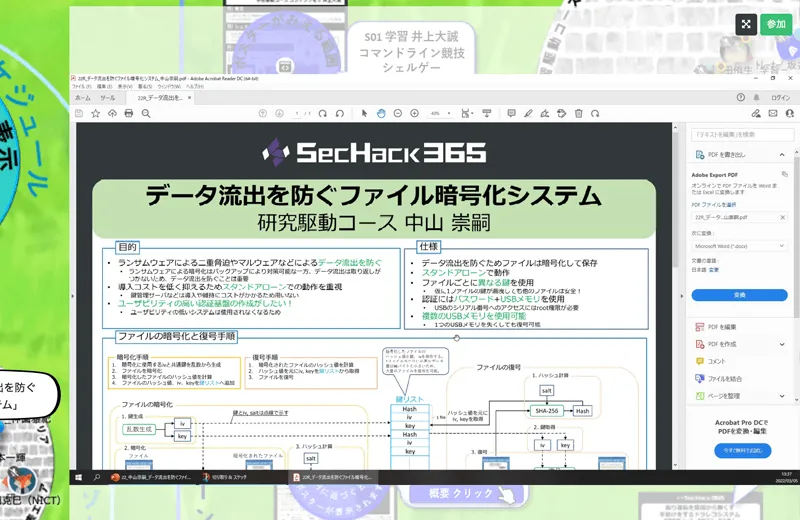The width and height of the screenshot is (800, 520).
Task: Click the blue 変換 convert button
Action: coord(739,295)
